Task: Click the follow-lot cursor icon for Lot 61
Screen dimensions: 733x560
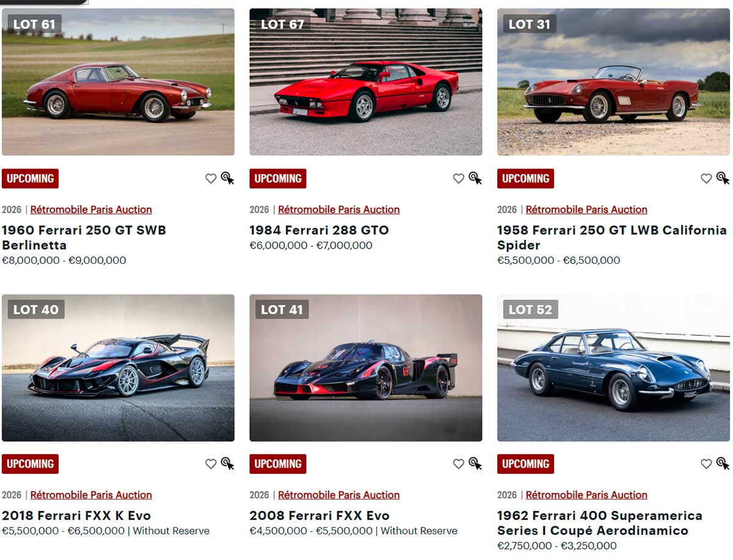Action: (228, 178)
